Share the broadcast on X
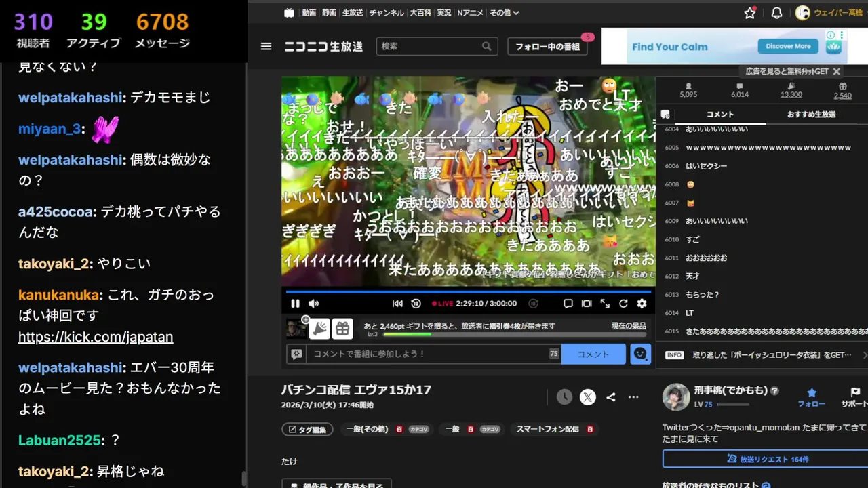This screenshot has height=488, width=868. pyautogui.click(x=587, y=397)
